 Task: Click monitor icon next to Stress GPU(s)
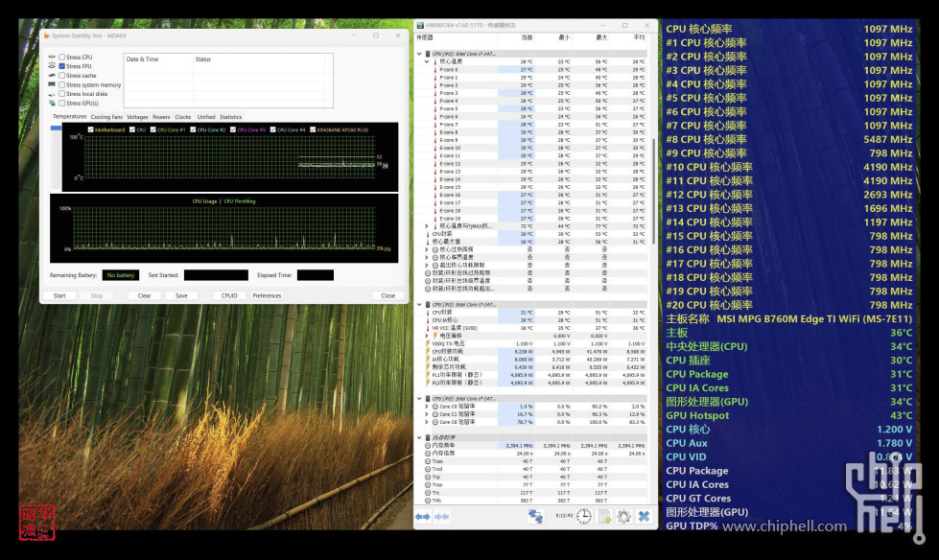coord(52,103)
